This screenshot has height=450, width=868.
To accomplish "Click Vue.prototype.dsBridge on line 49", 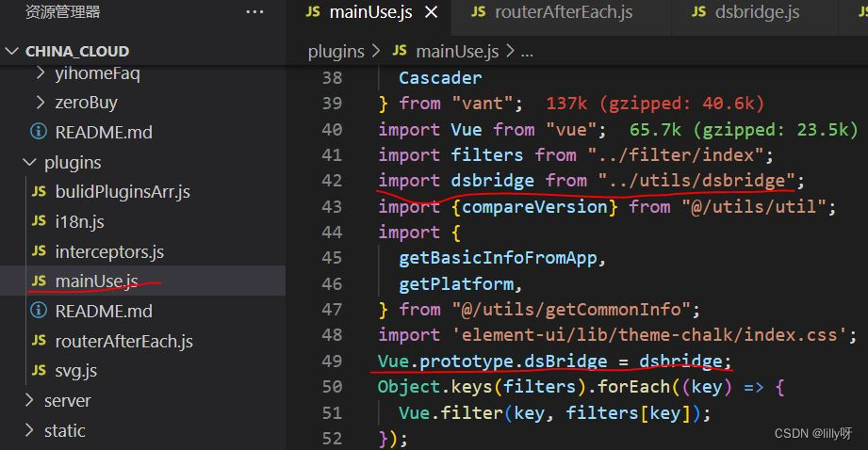I will click(x=493, y=362).
